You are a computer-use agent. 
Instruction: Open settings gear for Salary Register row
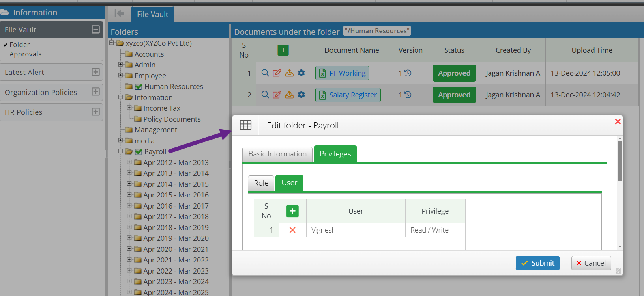301,95
